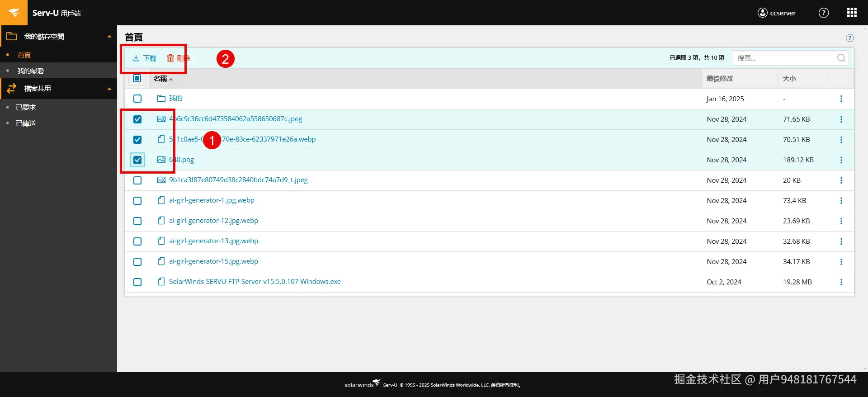868x397 pixels.
Task: Open 已傳送 under file sharing
Action: 26,123
